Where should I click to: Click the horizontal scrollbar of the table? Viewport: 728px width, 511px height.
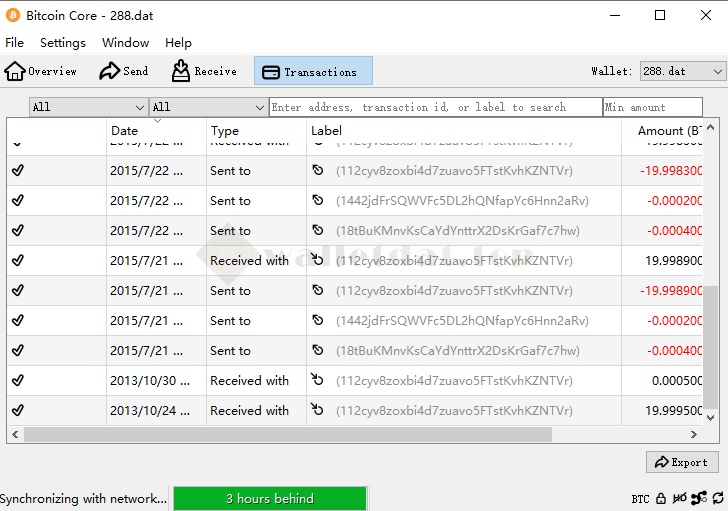tap(288, 434)
